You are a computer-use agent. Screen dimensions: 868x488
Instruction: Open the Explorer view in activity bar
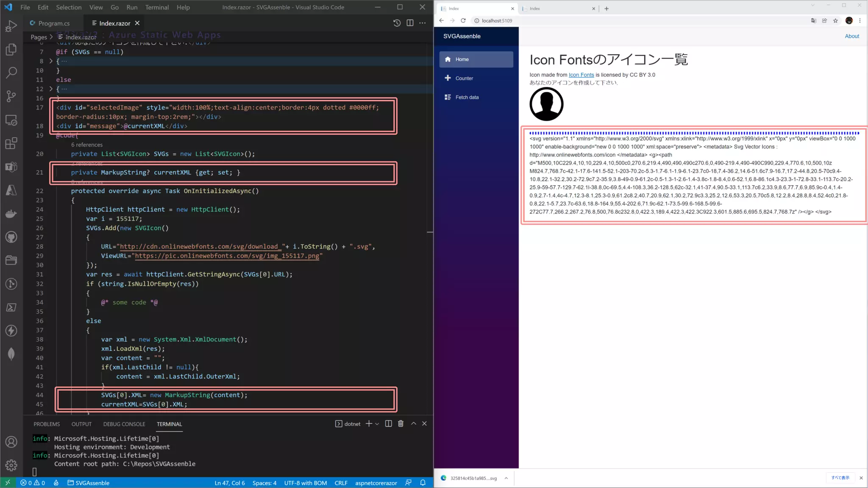point(11,50)
